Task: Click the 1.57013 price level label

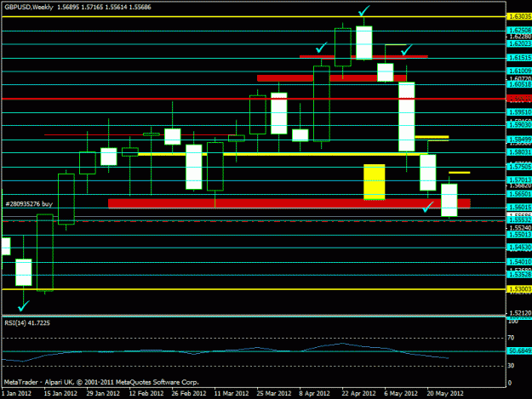Action: 519,180
